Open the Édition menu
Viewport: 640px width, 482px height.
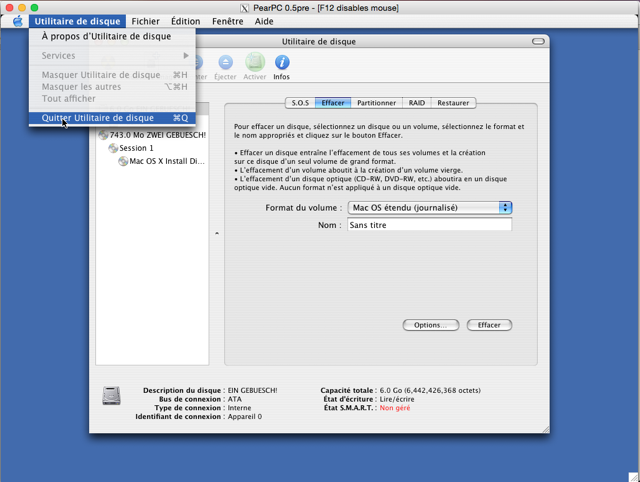(x=185, y=21)
